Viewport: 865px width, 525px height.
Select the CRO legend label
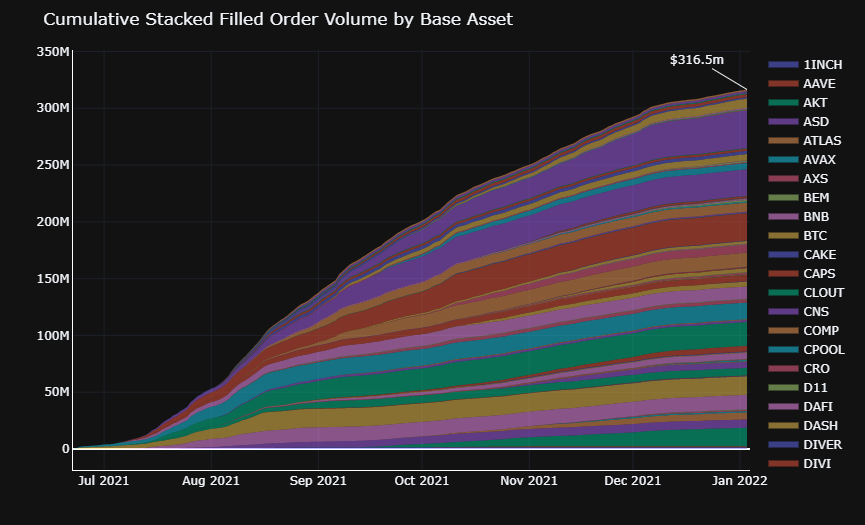click(816, 369)
